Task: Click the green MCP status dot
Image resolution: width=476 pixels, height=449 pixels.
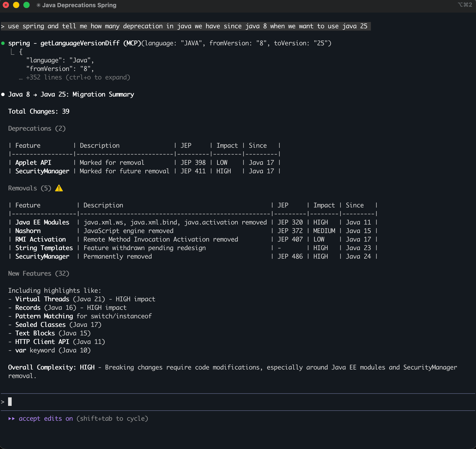Action: point(3,43)
